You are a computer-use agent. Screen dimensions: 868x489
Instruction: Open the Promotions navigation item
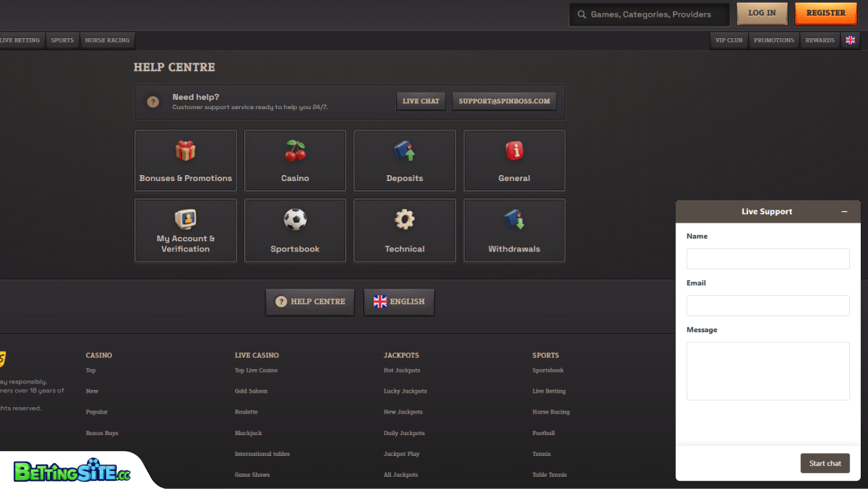pyautogui.click(x=773, y=40)
